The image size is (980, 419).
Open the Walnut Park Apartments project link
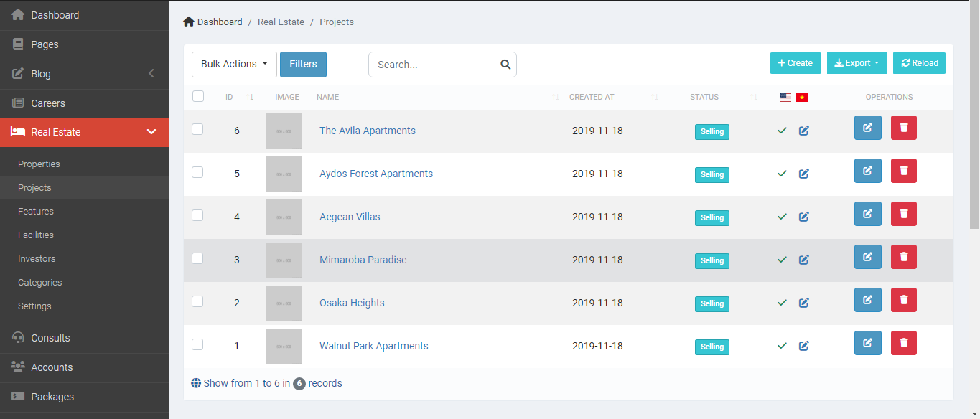click(x=373, y=346)
